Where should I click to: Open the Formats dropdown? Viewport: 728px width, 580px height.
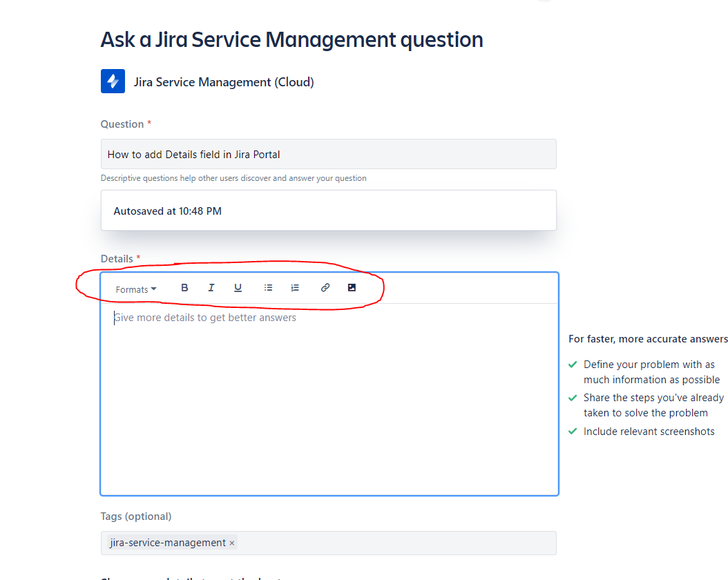[135, 289]
